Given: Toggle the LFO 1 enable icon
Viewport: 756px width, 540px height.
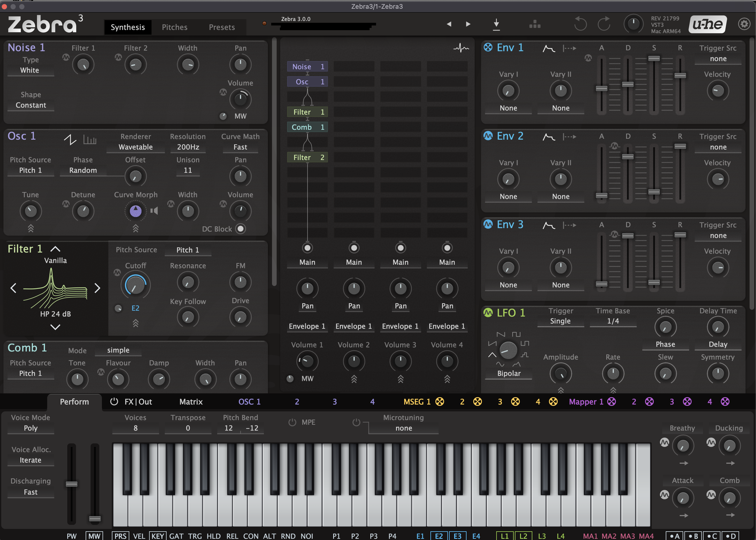Looking at the screenshot, I should pos(488,312).
